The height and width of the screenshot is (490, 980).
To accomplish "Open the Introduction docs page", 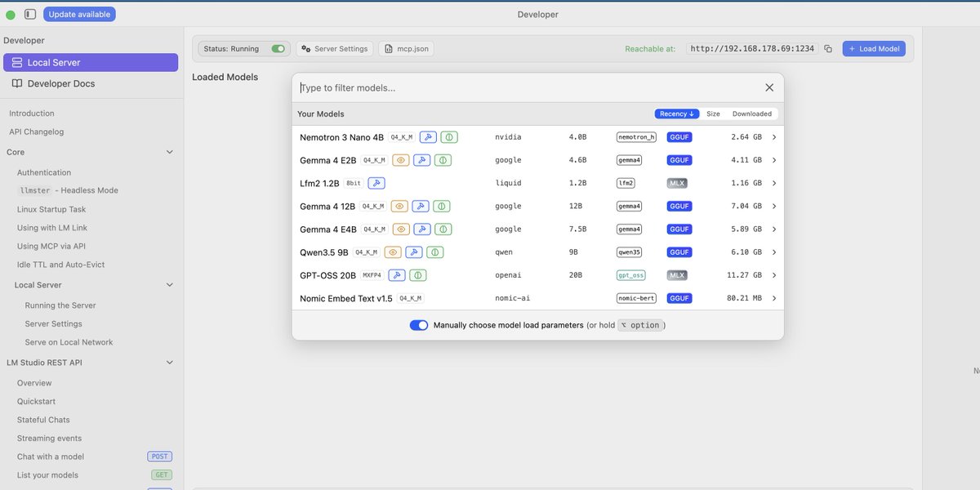I will (32, 114).
